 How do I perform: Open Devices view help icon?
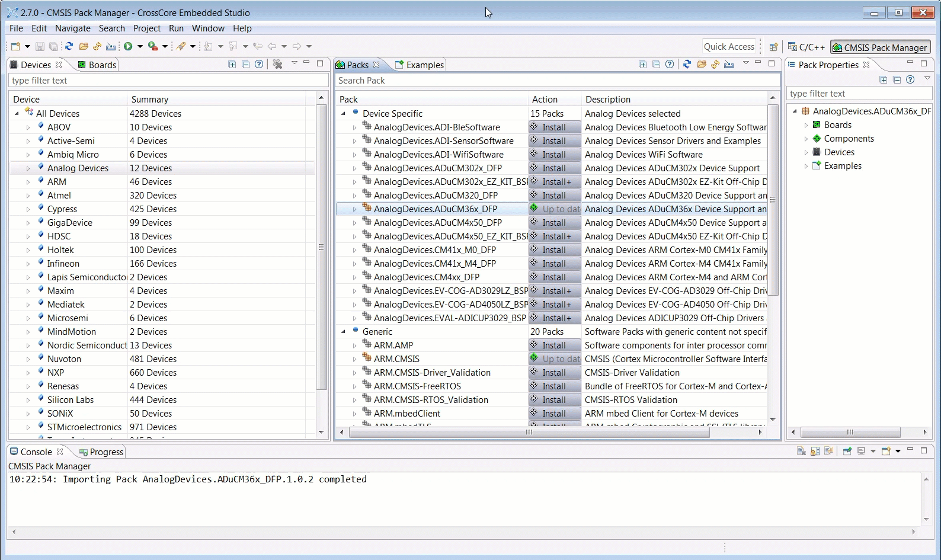tap(259, 65)
